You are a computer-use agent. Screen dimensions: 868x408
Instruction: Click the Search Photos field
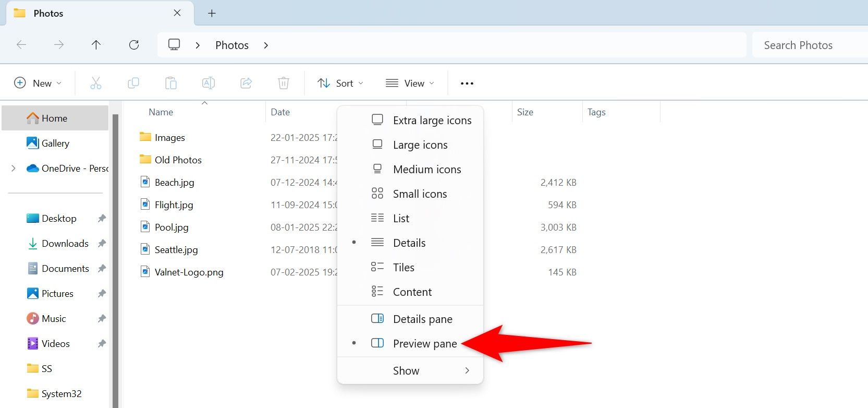coord(808,45)
